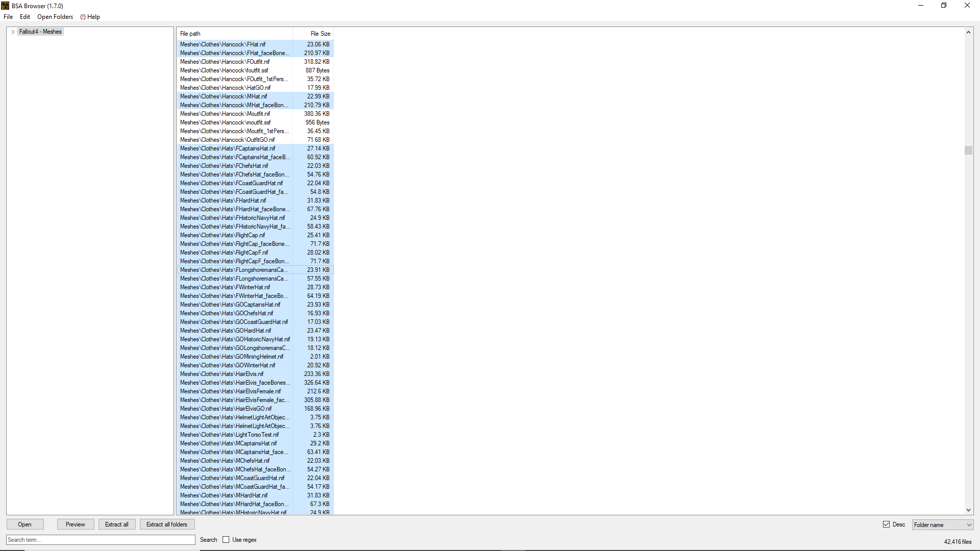The width and height of the screenshot is (980, 551).
Task: Click the scroll up arrow of file list
Action: tap(968, 32)
